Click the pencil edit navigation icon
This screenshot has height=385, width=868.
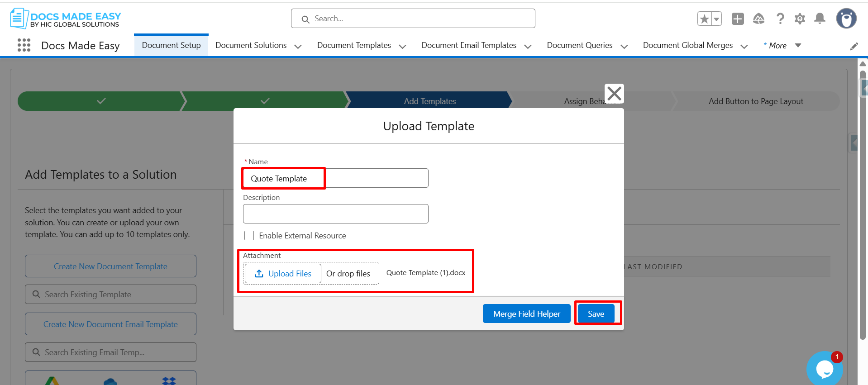click(x=854, y=46)
